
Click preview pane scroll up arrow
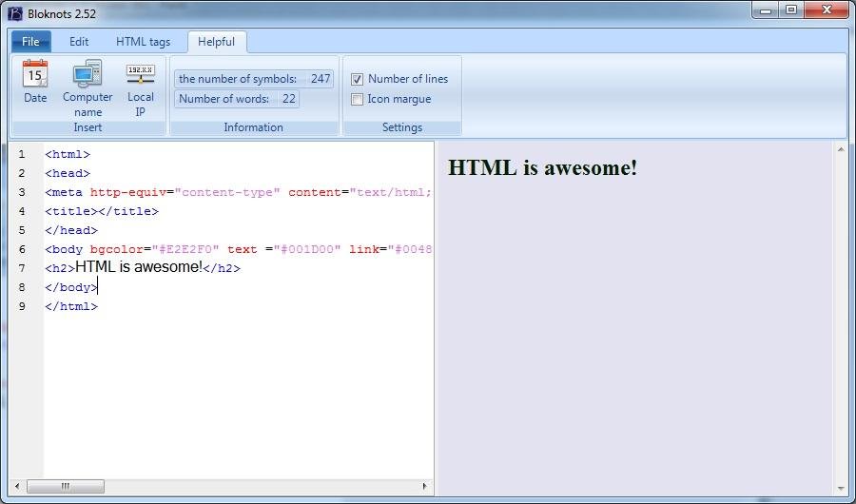[841, 149]
